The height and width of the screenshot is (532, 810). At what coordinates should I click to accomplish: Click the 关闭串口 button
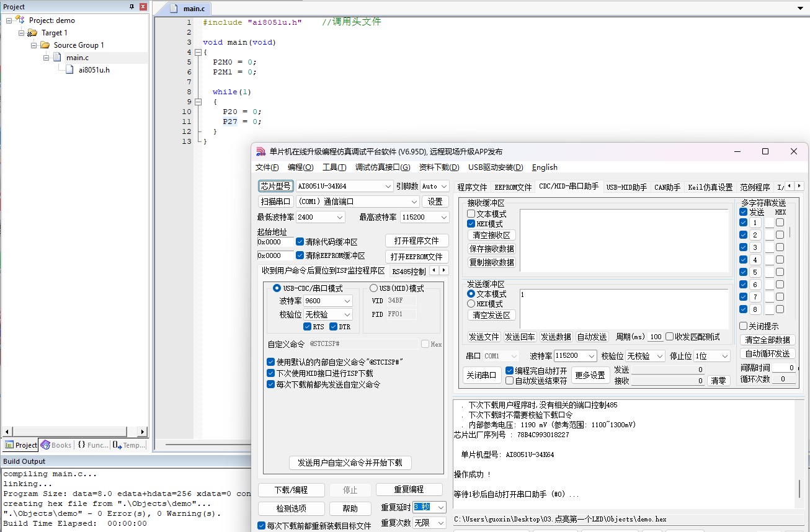point(481,375)
